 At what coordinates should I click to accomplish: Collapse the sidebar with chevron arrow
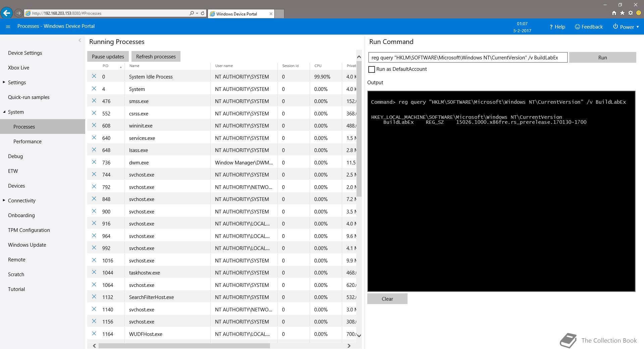coord(80,40)
